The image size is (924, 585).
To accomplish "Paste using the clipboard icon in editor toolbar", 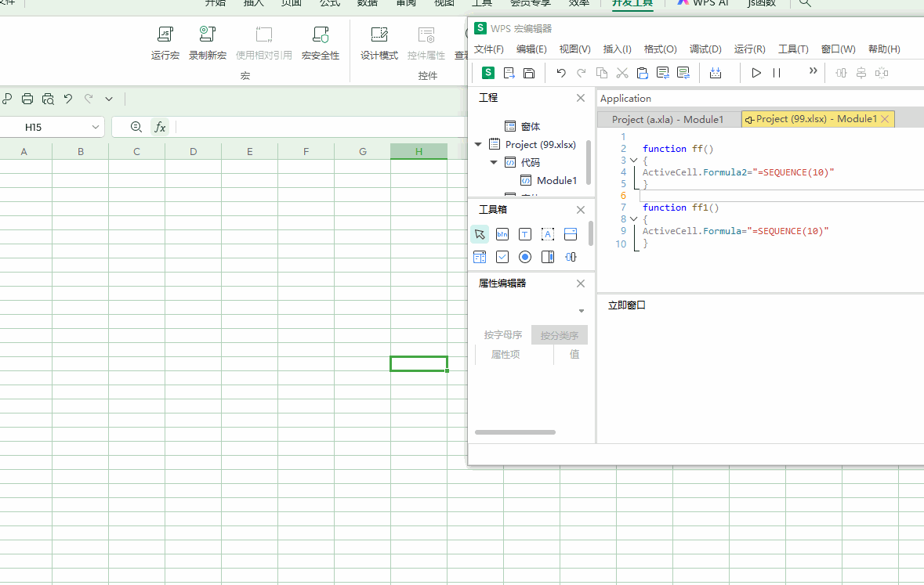I will tap(643, 73).
